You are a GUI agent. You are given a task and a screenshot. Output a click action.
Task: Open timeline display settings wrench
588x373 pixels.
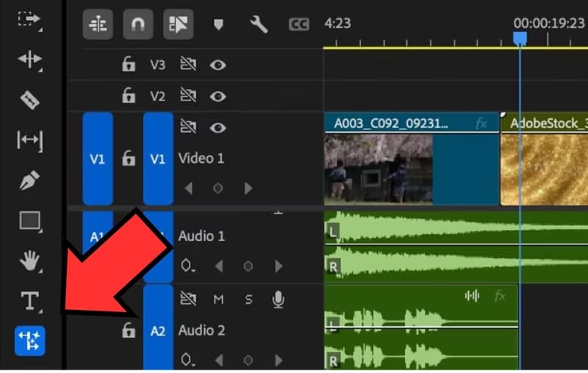[x=259, y=25]
